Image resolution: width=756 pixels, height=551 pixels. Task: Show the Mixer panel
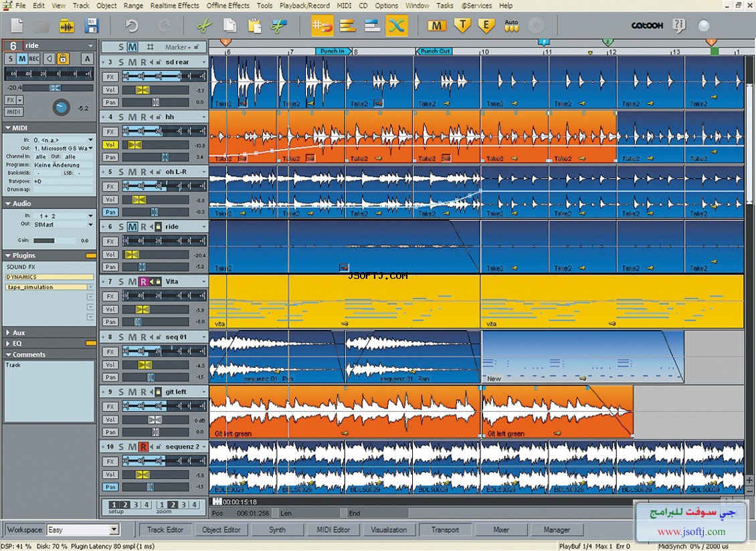(501, 530)
